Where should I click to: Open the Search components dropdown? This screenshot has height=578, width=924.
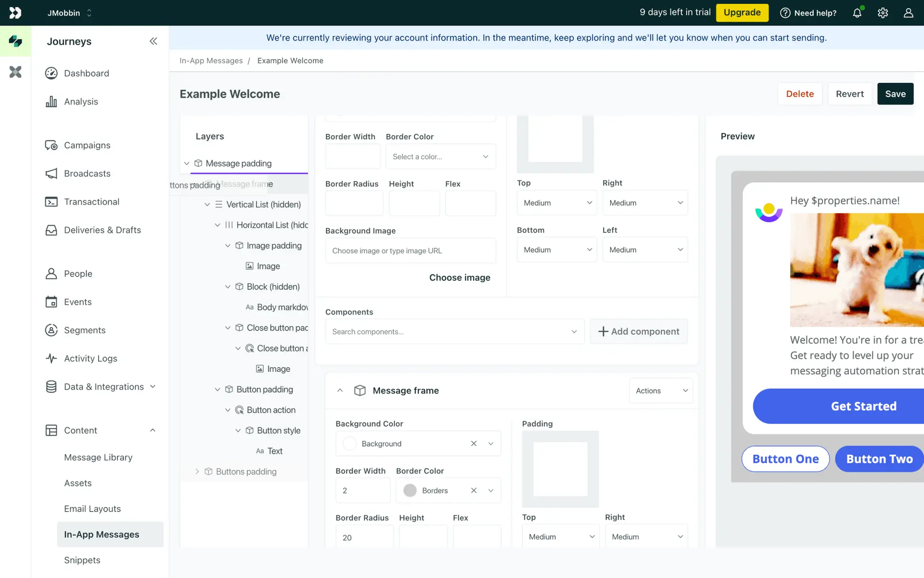[x=454, y=331]
